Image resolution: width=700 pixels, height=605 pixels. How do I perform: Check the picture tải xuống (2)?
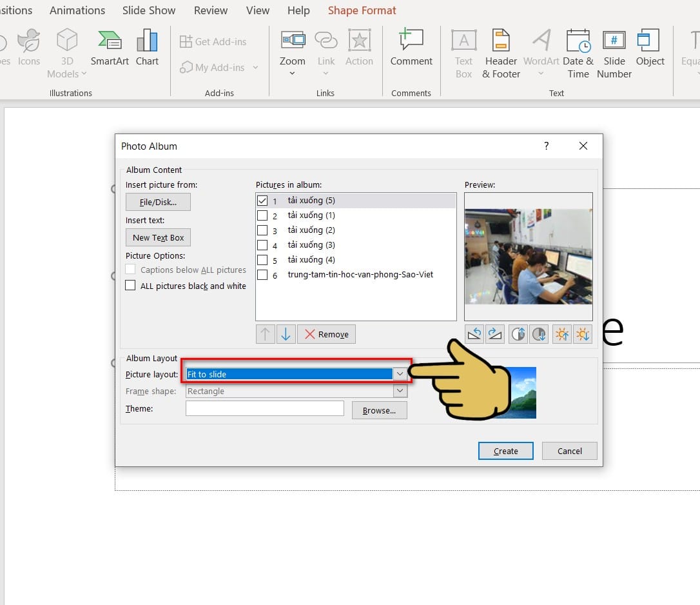point(262,230)
